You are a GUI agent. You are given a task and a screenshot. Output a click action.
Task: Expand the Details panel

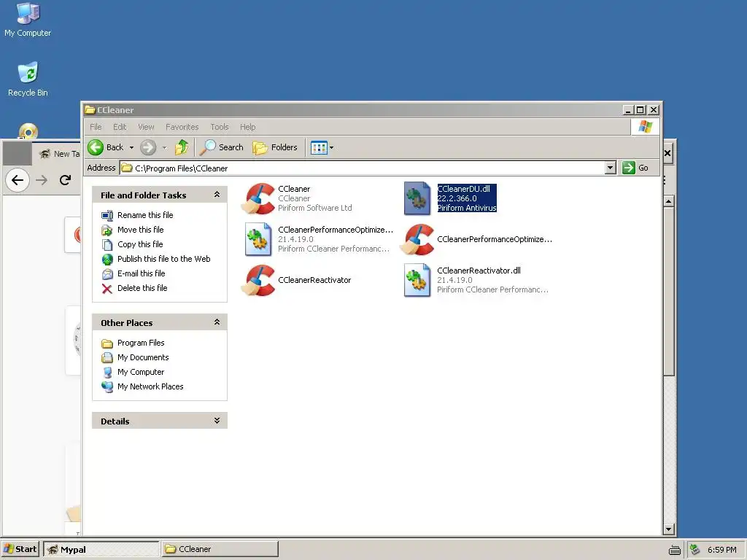click(x=217, y=421)
